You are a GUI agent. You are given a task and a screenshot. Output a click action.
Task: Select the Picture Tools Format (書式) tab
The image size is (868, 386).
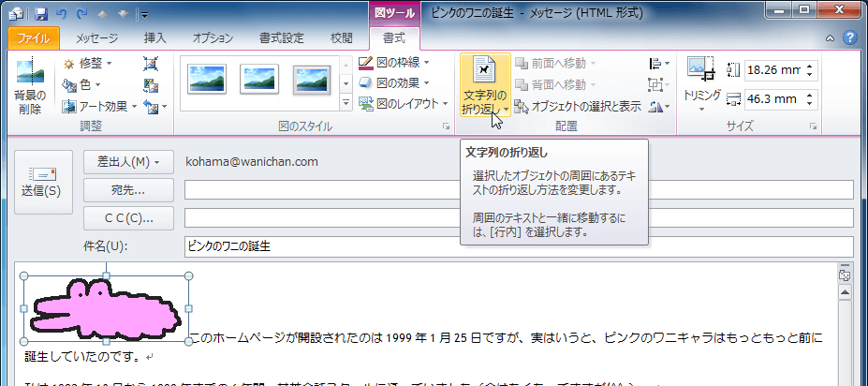coord(394,38)
